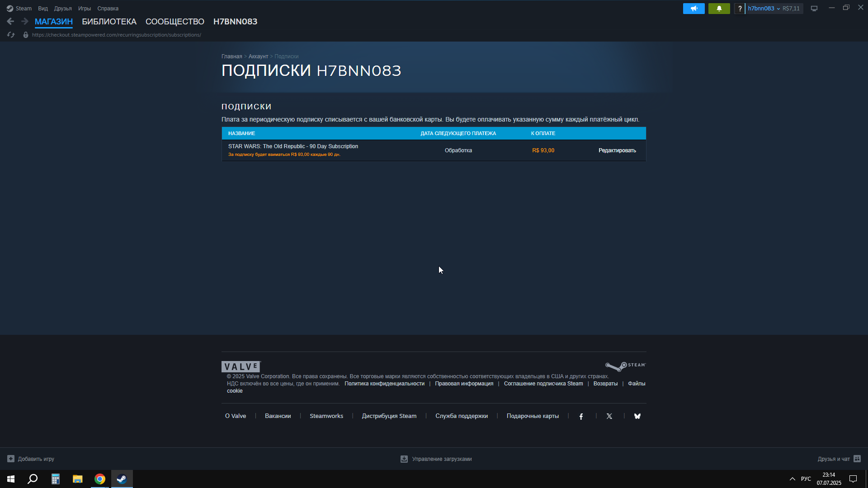Click the Steam taskbar icon
This screenshot has width=868, height=488.
pyautogui.click(x=122, y=479)
